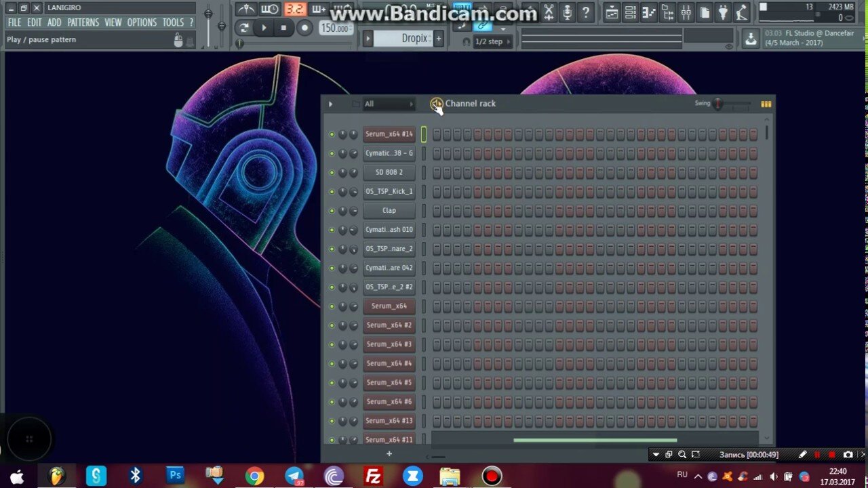
Task: Mute the OS_TSP_Kick_1 channel
Action: (x=332, y=191)
